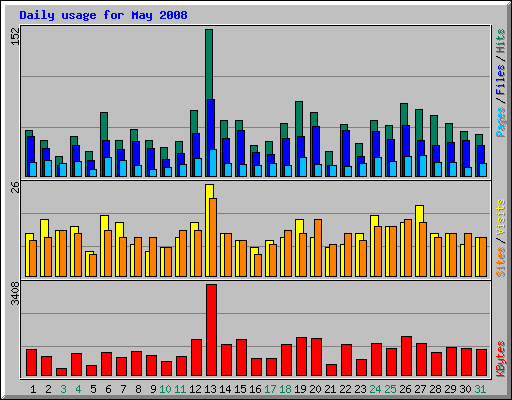The image size is (512, 400).
Task: Click day label "5" on the x-axis
Action: (93, 389)
